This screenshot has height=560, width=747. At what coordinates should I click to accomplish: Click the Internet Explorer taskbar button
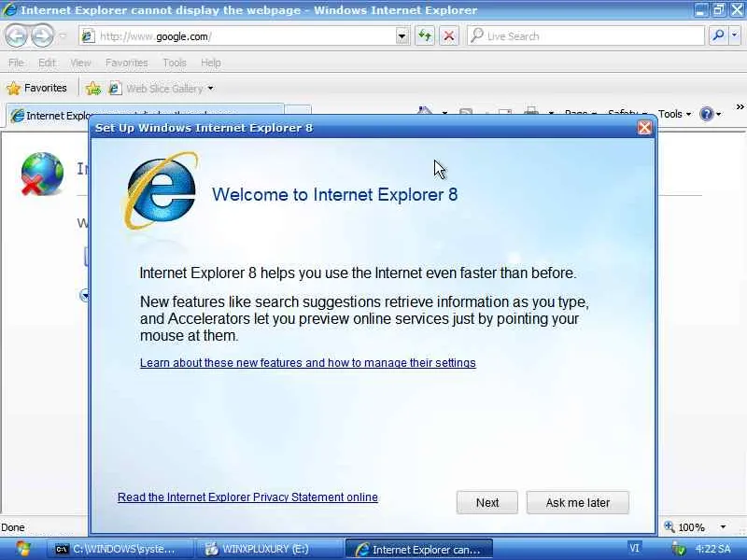tap(418, 550)
